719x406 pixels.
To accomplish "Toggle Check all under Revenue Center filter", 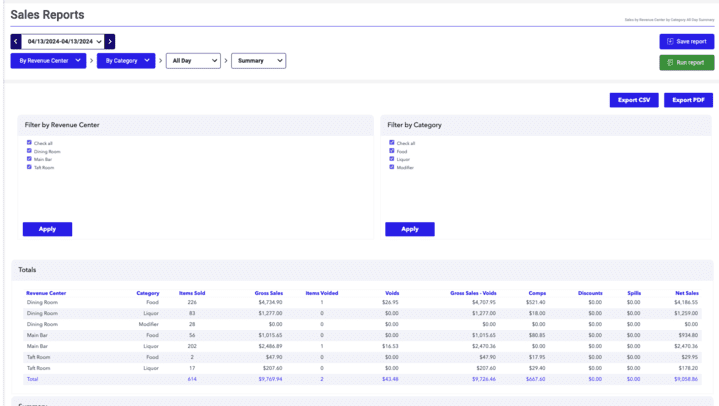I will [29, 143].
